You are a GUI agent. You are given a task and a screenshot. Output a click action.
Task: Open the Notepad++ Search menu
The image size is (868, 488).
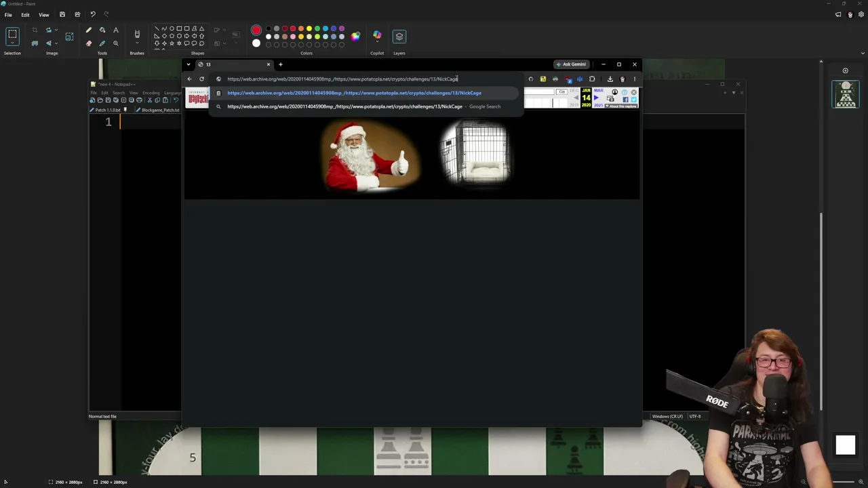(x=119, y=93)
